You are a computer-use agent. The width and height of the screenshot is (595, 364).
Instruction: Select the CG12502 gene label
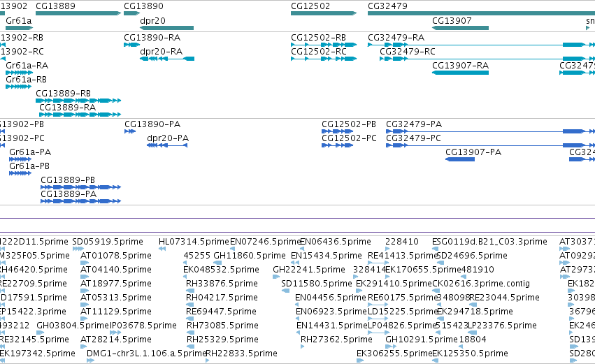click(310, 6)
